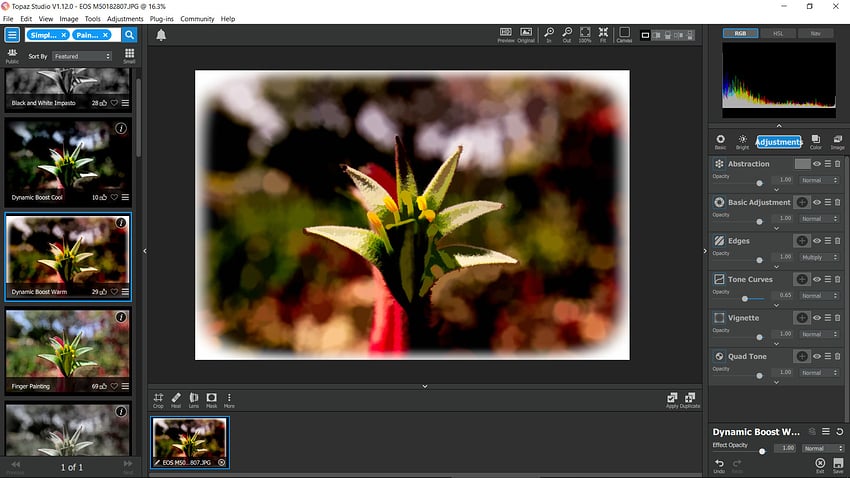
Task: Hide the Tone Curves adjustment eye
Action: tap(817, 280)
